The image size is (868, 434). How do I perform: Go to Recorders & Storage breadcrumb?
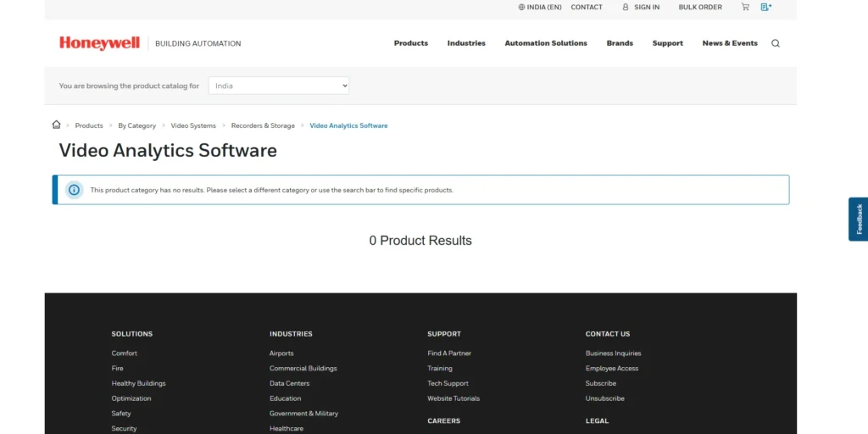[263, 125]
